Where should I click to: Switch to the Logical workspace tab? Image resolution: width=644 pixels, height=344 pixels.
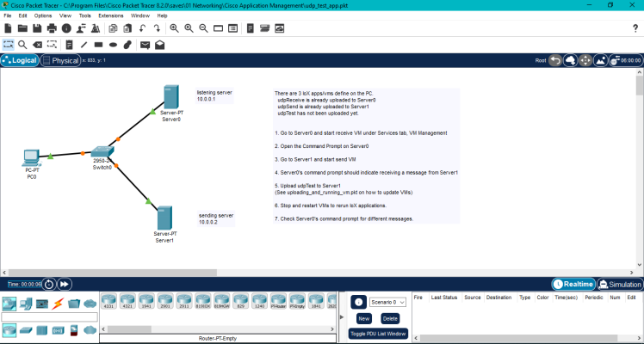pos(19,60)
